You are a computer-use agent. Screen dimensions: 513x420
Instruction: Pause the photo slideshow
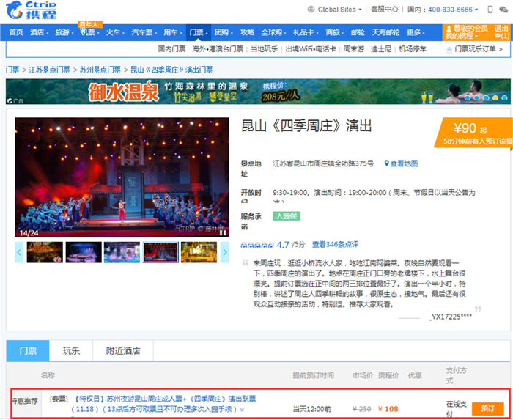pos(223,232)
